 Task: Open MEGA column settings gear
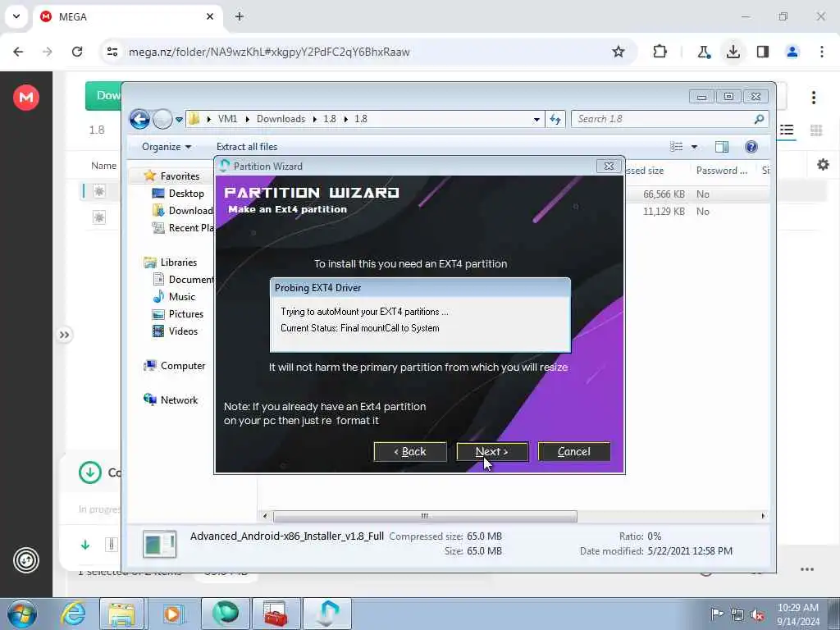tap(823, 164)
